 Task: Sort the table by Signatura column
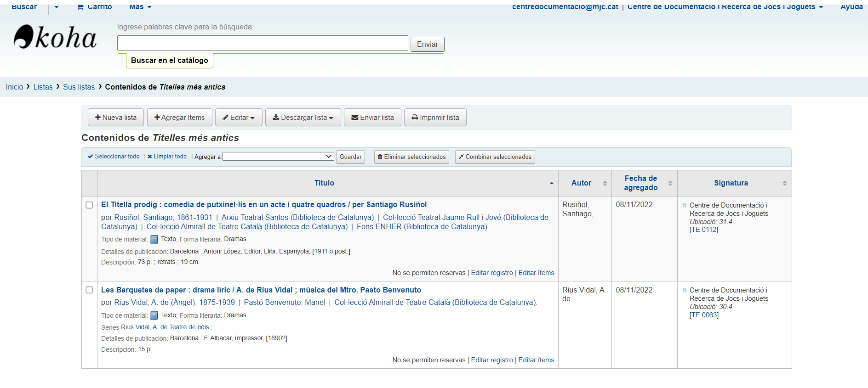click(x=734, y=183)
